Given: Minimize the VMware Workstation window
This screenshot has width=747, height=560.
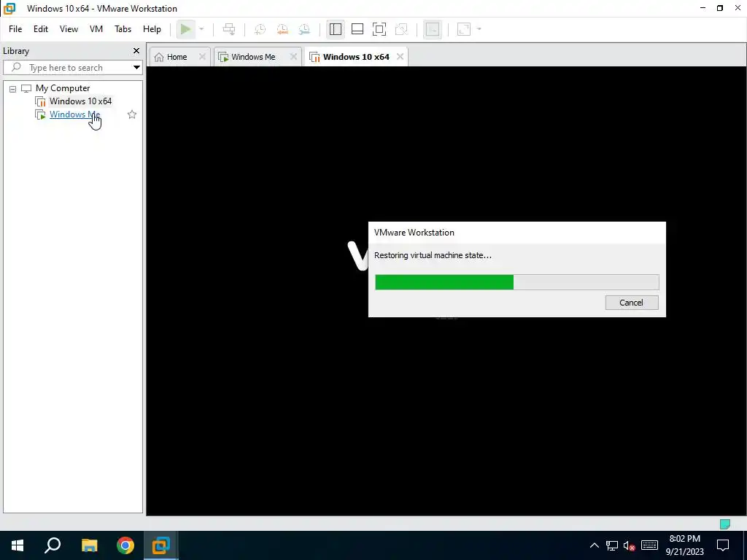Looking at the screenshot, I should click(703, 8).
